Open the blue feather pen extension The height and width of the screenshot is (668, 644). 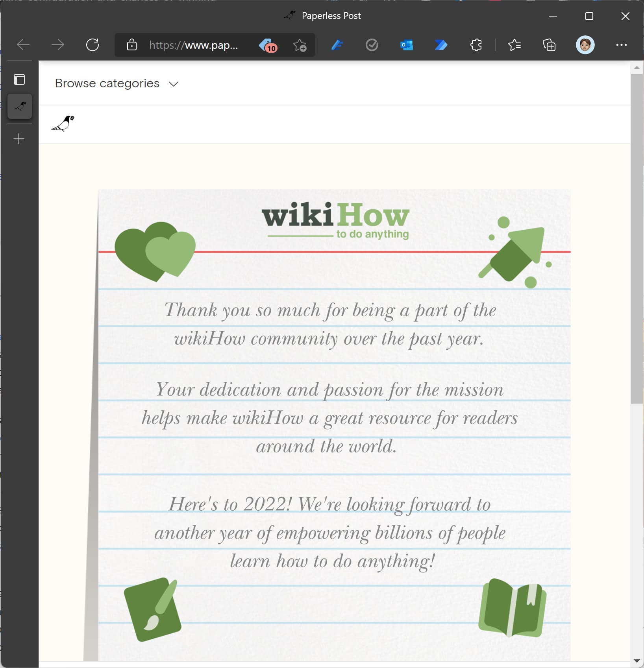pos(337,45)
